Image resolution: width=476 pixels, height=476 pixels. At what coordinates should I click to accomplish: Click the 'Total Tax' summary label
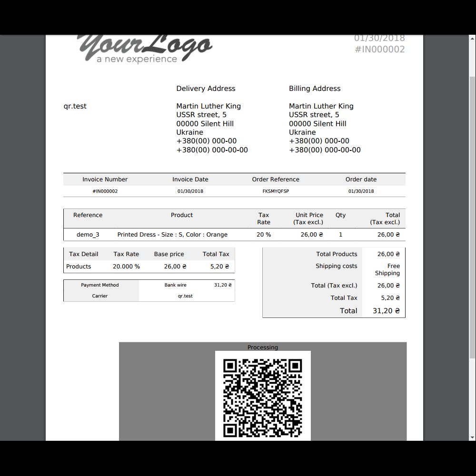point(344,298)
